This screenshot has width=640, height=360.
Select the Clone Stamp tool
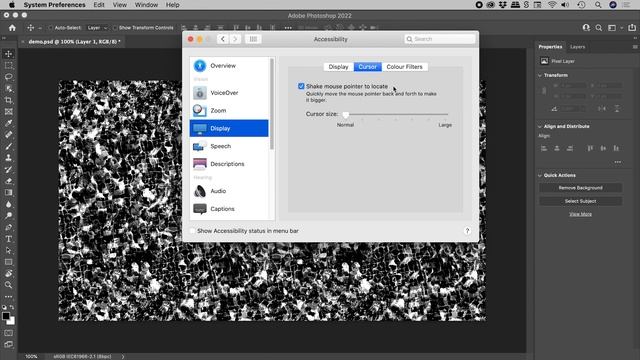9,158
